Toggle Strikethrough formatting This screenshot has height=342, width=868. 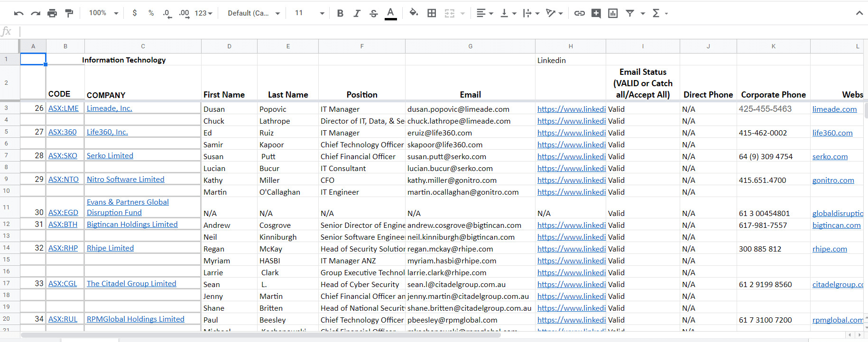374,13
